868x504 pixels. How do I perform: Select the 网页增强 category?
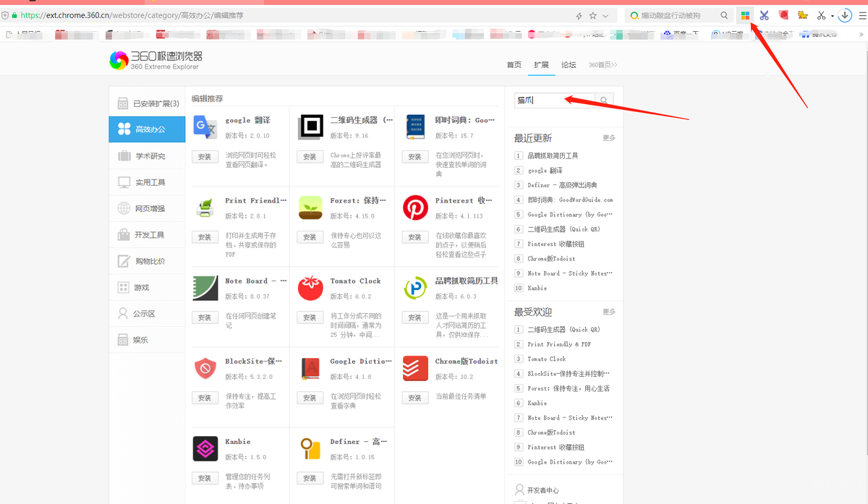(x=148, y=208)
